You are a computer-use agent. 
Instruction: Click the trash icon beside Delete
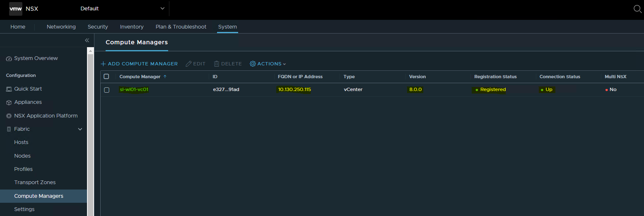pos(217,64)
